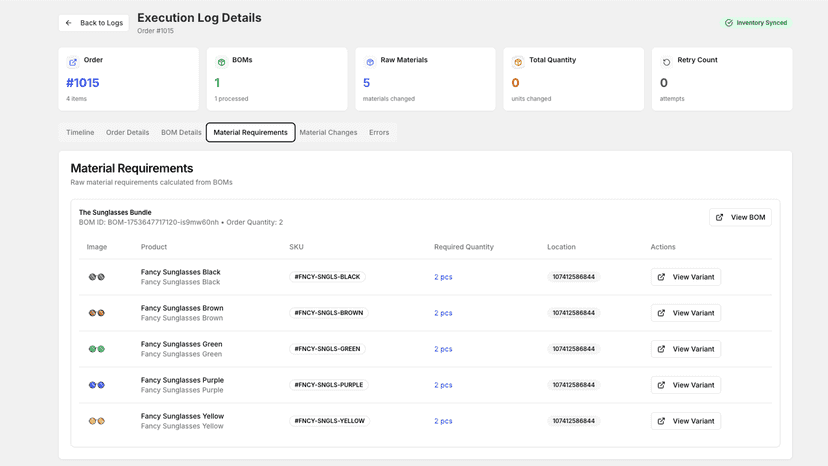Click The Sunglasses Bundle title
Screen dimensions: 828x466
pos(115,212)
